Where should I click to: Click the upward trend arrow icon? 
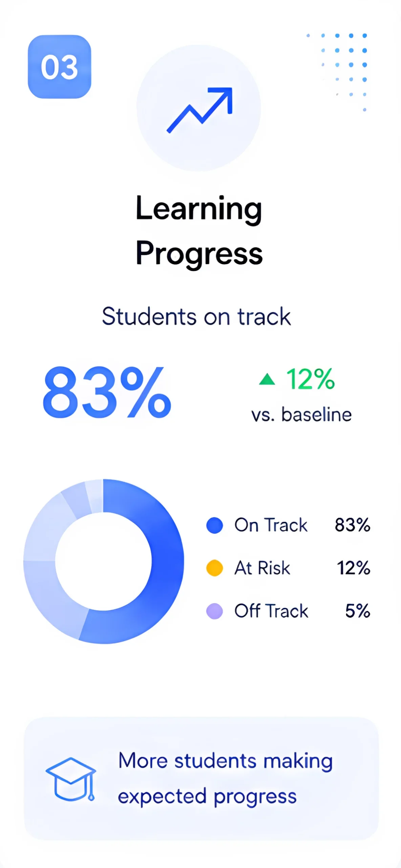point(199,110)
